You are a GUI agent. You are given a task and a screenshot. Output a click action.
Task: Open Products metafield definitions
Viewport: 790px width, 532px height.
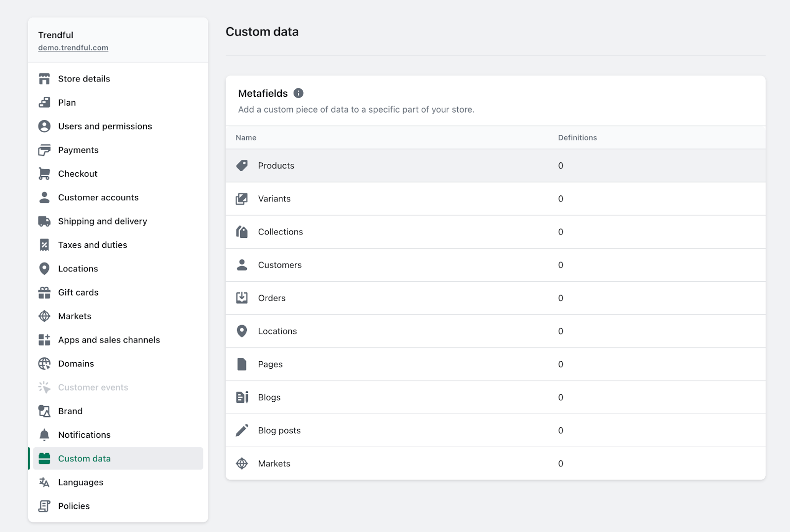pyautogui.click(x=495, y=166)
